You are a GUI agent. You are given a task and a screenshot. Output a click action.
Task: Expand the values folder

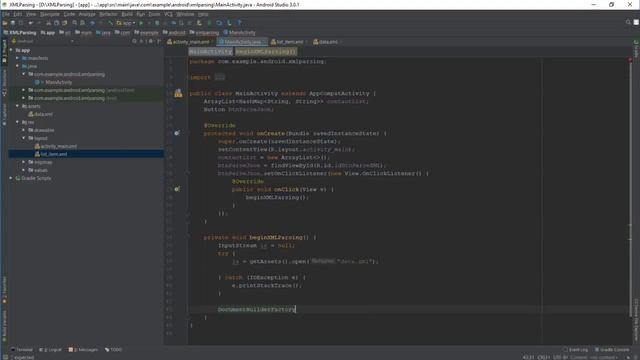pyautogui.click(x=24, y=170)
